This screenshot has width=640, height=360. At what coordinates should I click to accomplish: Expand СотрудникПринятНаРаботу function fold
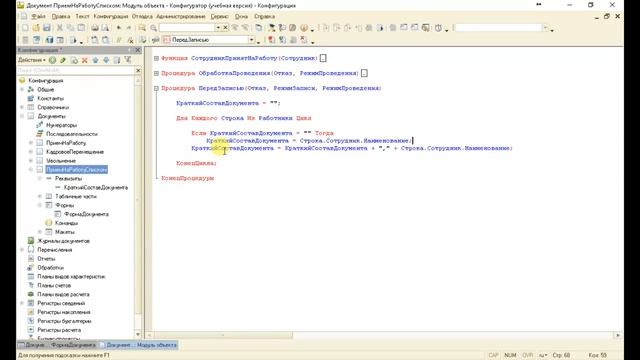(x=156, y=58)
